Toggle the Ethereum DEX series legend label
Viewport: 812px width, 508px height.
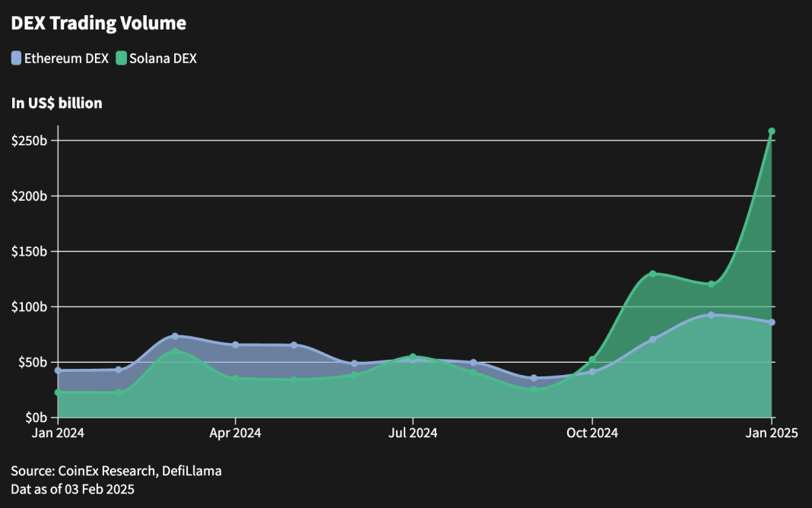pos(66,58)
